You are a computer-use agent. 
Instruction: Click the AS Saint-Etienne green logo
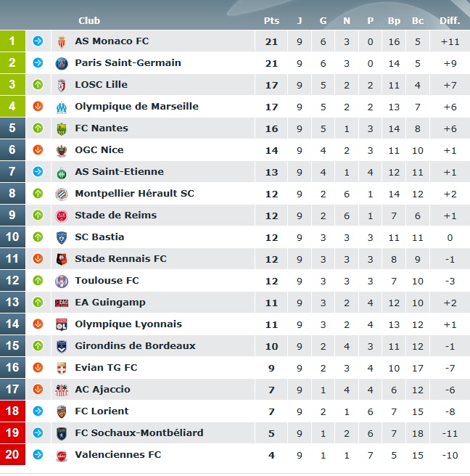click(62, 173)
